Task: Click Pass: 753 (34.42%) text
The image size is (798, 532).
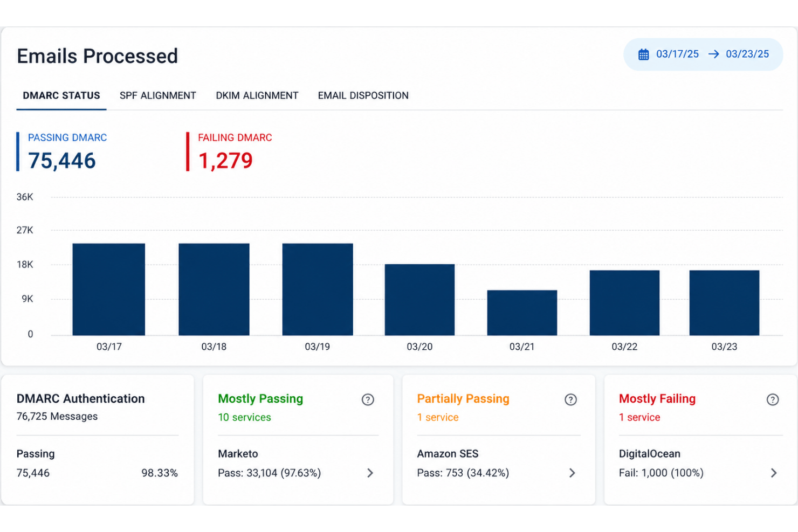Action: [463, 473]
